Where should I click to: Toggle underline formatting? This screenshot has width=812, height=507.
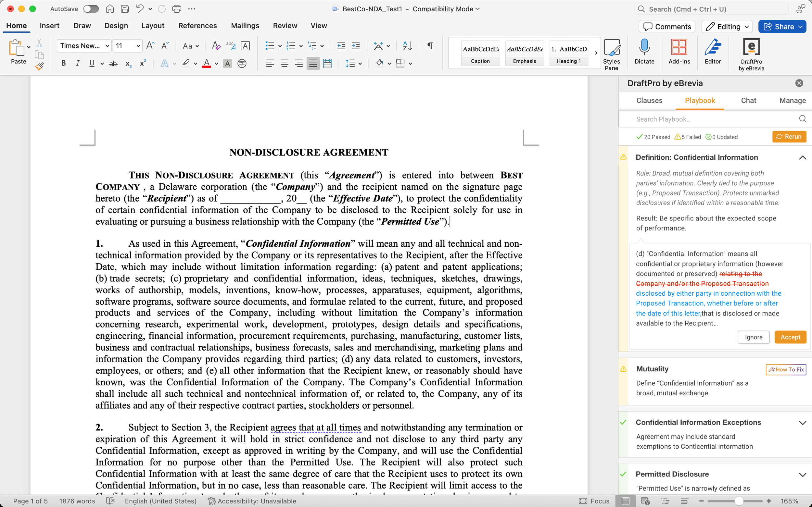pyautogui.click(x=92, y=63)
